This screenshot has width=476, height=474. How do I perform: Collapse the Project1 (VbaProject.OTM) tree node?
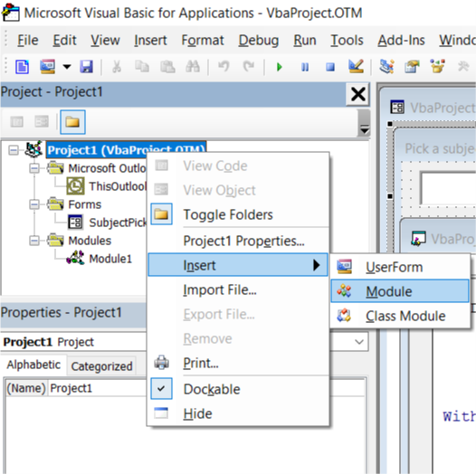(14, 150)
